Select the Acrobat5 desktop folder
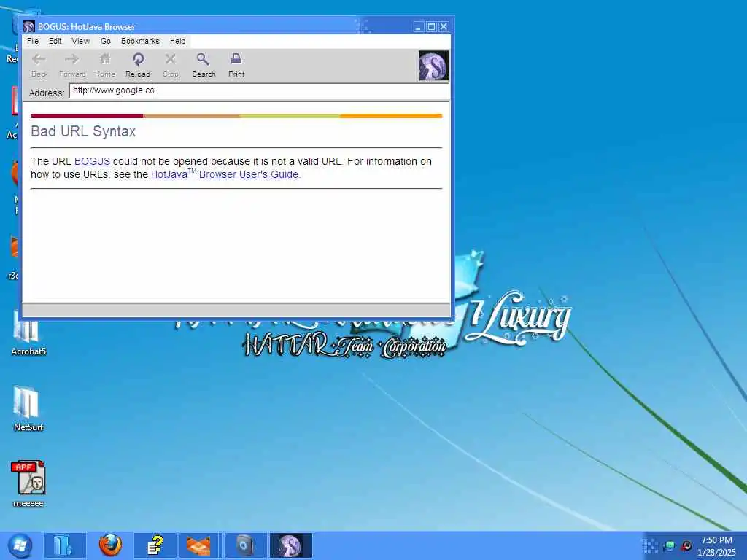 pyautogui.click(x=28, y=333)
